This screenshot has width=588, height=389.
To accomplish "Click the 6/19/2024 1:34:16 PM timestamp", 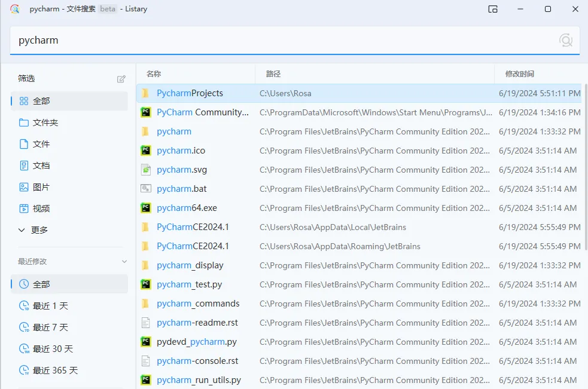I will (540, 112).
